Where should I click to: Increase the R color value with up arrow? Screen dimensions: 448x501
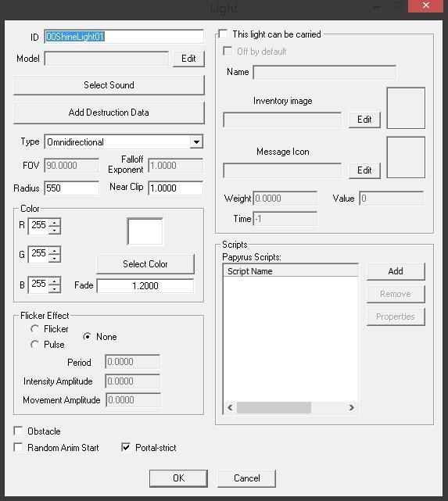click(55, 223)
